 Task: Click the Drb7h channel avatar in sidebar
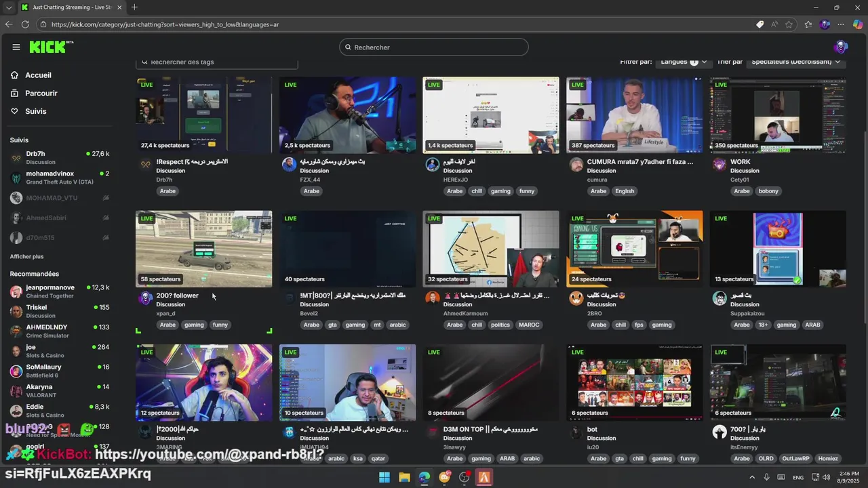tap(16, 158)
